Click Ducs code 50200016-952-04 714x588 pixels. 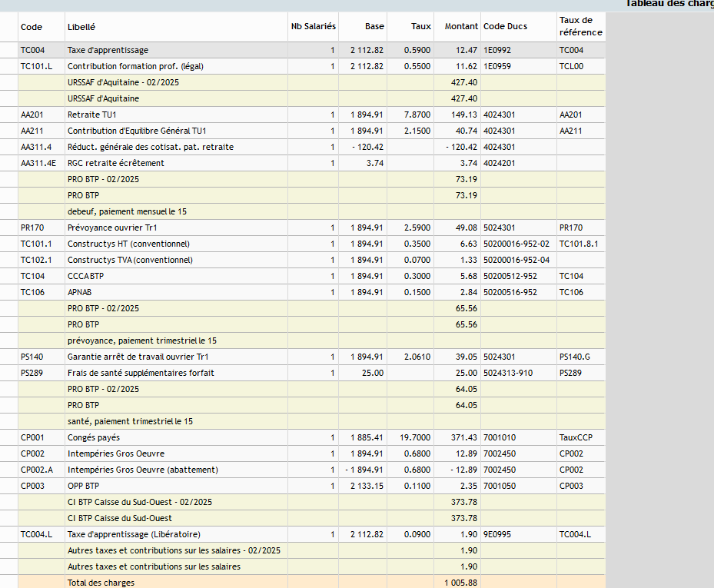tap(516, 260)
